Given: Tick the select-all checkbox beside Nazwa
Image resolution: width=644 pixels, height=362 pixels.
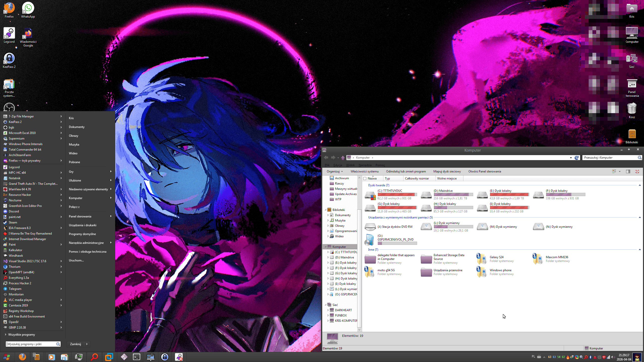Looking at the screenshot, I should 365,178.
